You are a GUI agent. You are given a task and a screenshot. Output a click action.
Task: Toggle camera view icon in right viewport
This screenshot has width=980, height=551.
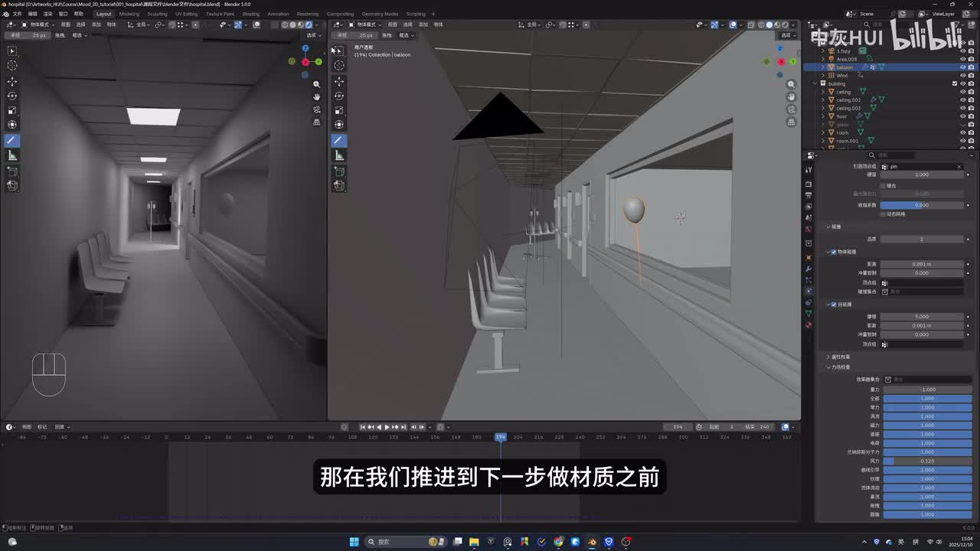point(792,109)
